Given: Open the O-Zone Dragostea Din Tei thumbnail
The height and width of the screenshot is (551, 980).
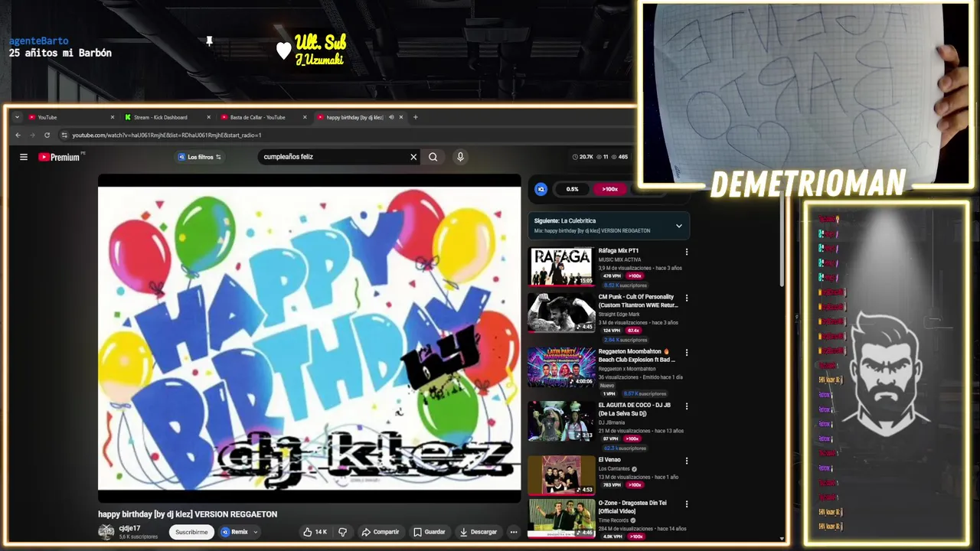Looking at the screenshot, I should coord(561,518).
